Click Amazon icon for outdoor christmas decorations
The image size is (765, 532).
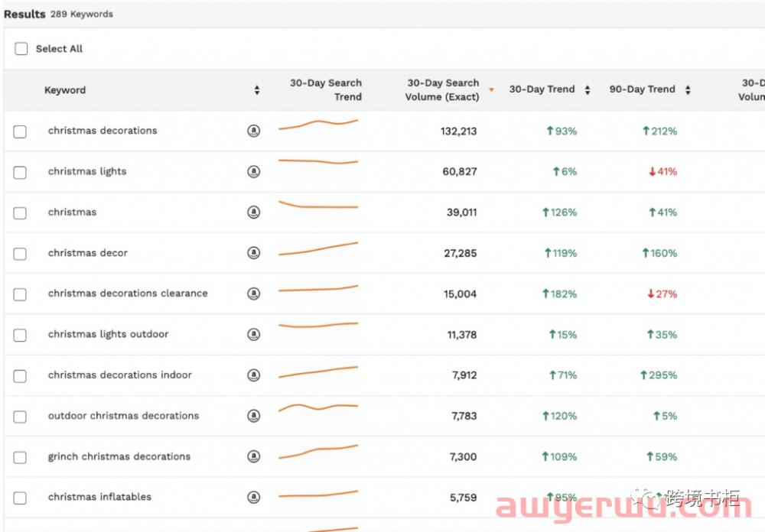[x=254, y=416]
